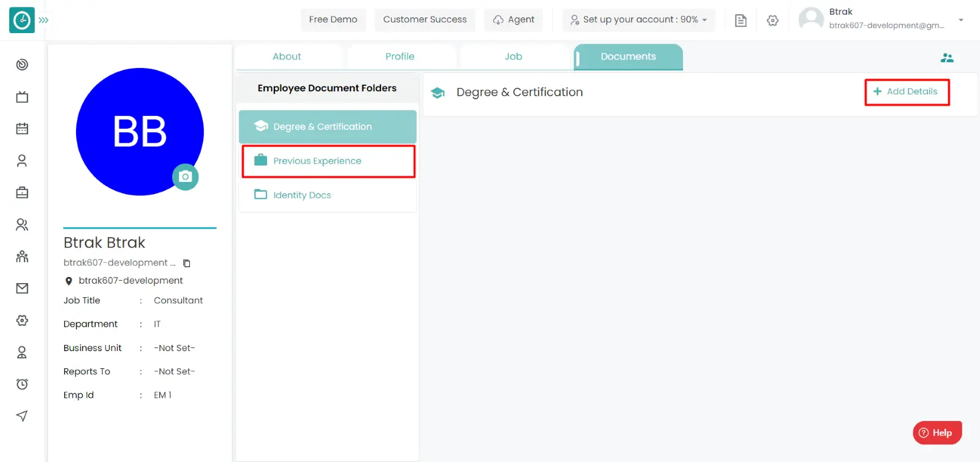Image resolution: width=980 pixels, height=462 pixels.
Task: Open the team group icon in sidebar
Action: (22, 256)
